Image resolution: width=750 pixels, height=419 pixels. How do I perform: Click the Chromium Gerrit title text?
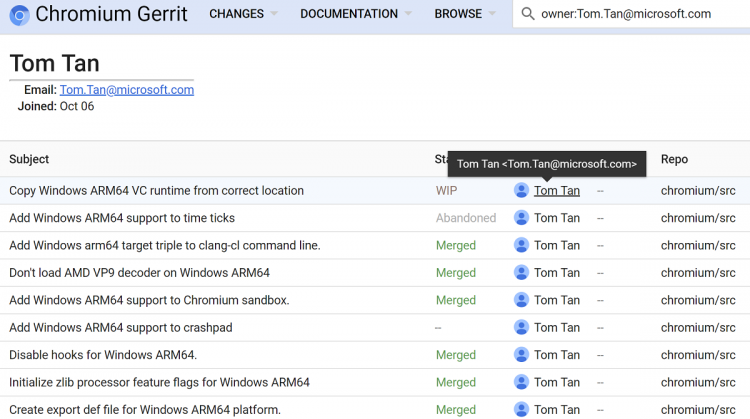[x=112, y=15]
